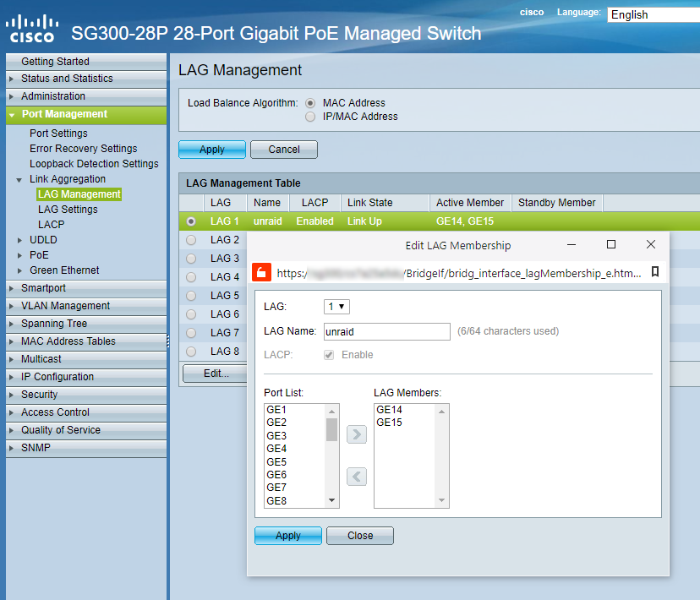The height and width of the screenshot is (600, 700).
Task: Move selected port to LAG Members arrow
Action: coord(357,434)
